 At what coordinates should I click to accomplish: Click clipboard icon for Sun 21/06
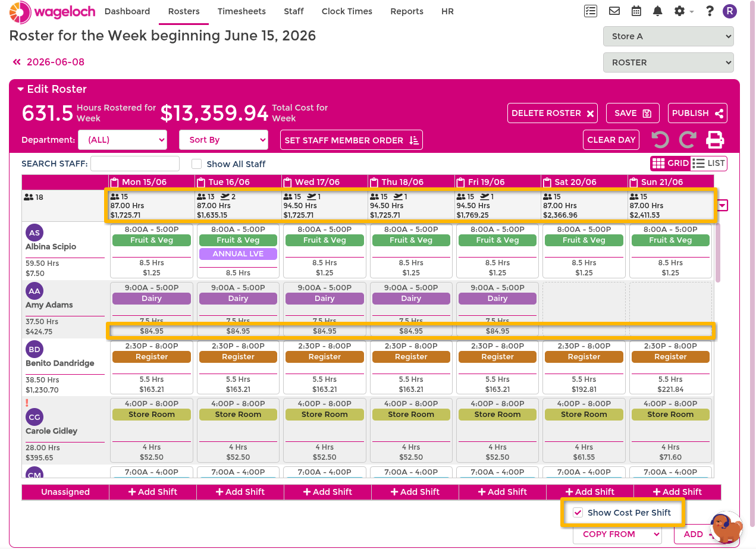pyautogui.click(x=633, y=182)
